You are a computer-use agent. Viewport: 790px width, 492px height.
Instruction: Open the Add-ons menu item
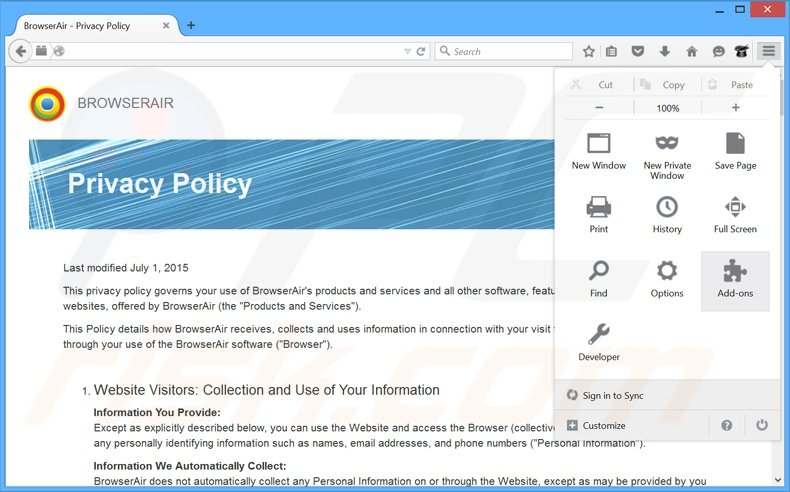coord(735,281)
